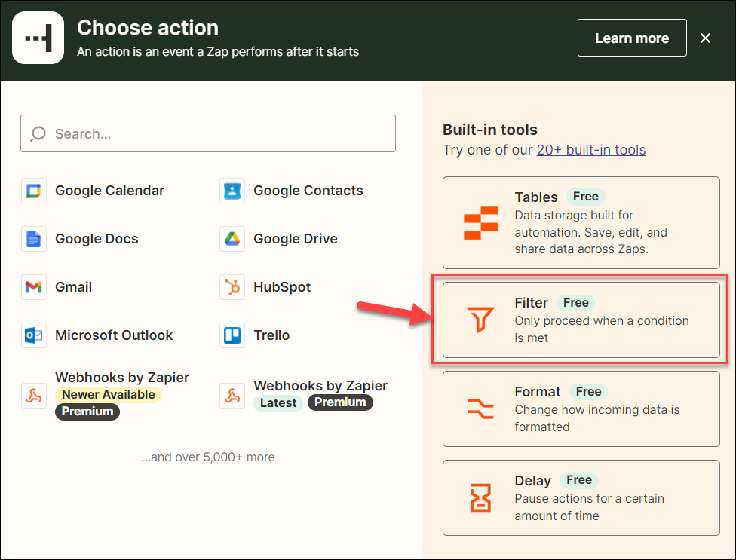Click the Premium badge under Newer Available
The height and width of the screenshot is (560, 736).
87,412
